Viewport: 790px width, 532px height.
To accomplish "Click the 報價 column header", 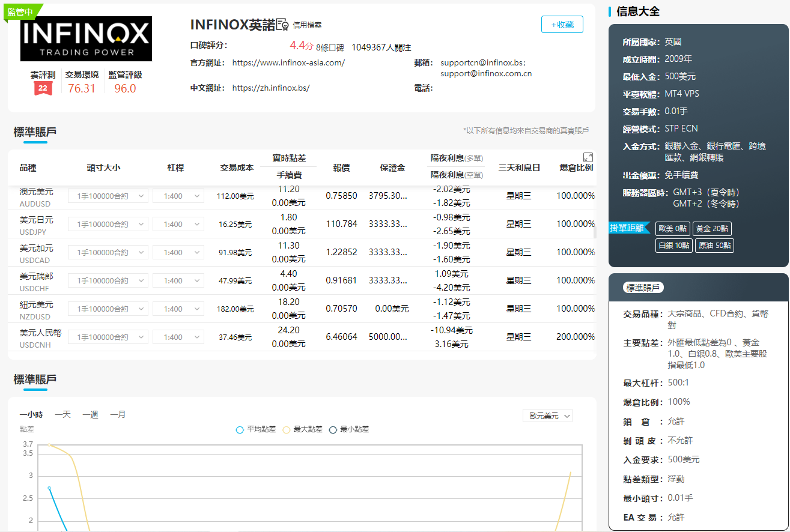I will [341, 168].
